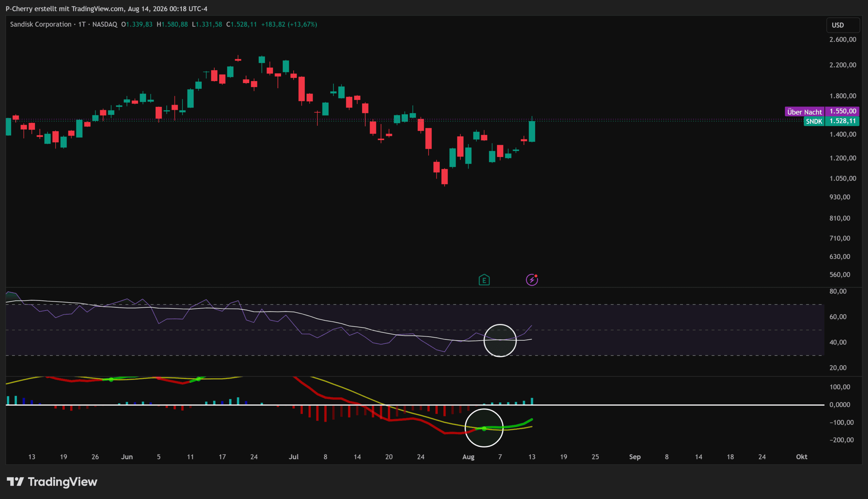Click the 630,00 price axis label

coord(840,257)
